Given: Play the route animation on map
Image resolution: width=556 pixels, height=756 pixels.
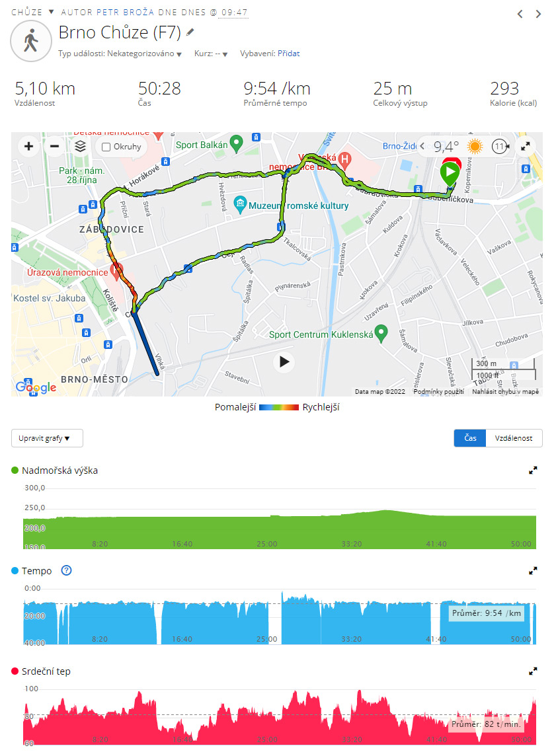Looking at the screenshot, I should [x=284, y=361].
